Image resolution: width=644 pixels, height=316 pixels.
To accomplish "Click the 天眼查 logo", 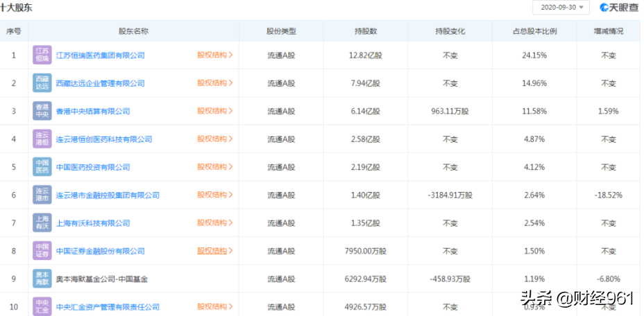I will [x=619, y=8].
